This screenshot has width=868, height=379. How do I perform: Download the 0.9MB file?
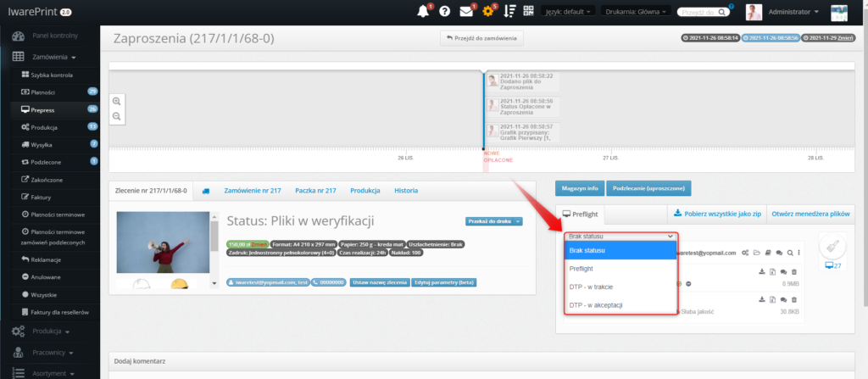pyautogui.click(x=762, y=271)
